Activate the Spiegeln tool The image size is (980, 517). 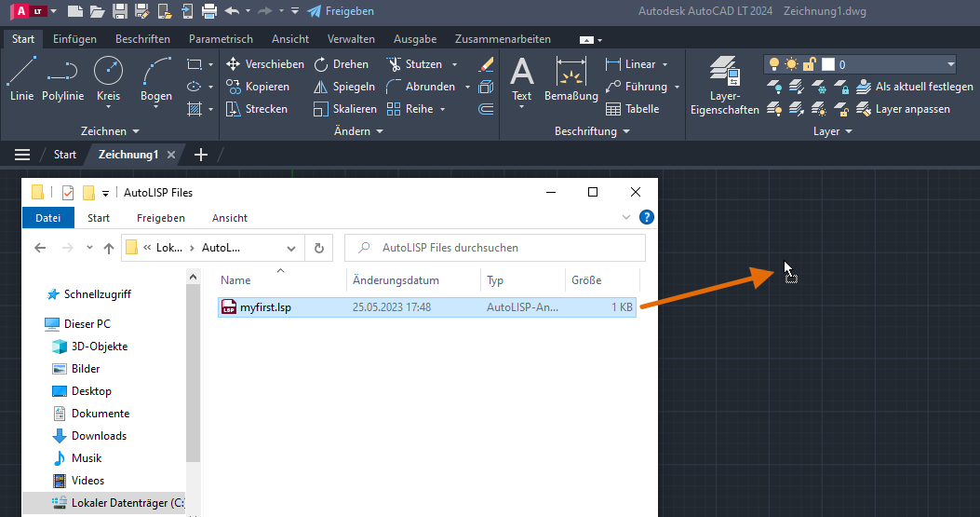[344, 87]
